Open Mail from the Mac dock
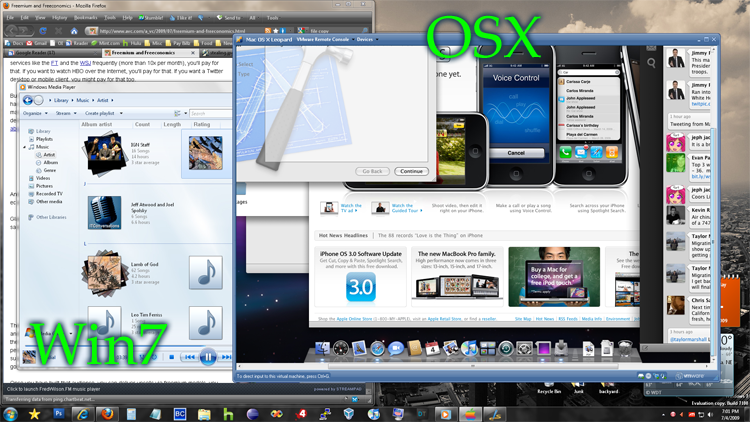 tap(359, 348)
